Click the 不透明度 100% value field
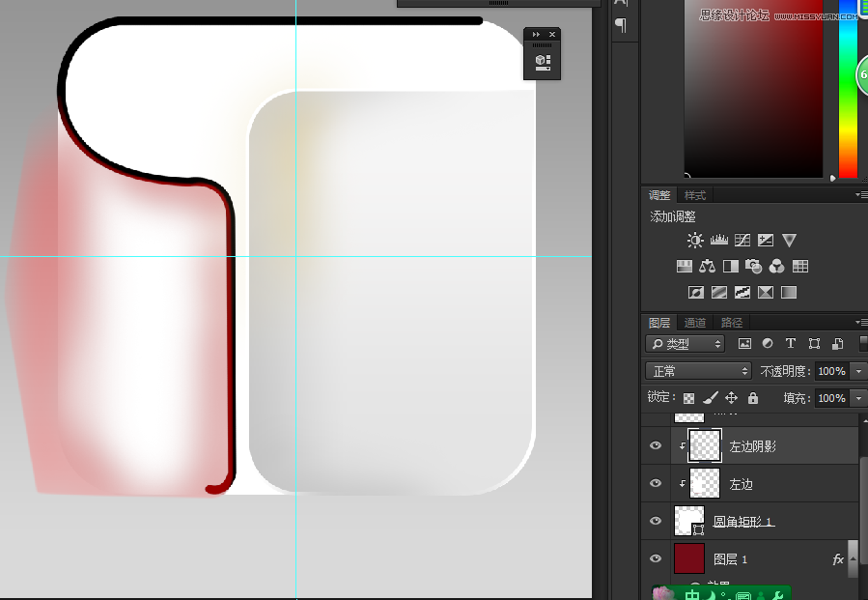 pyautogui.click(x=831, y=371)
